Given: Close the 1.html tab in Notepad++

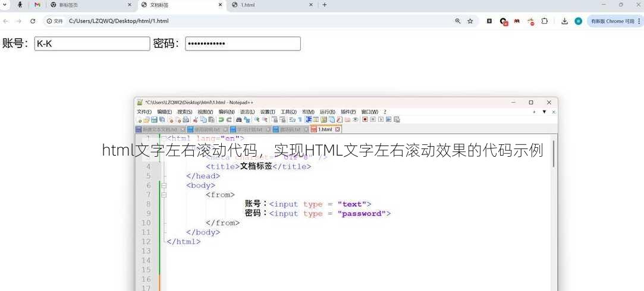Looking at the screenshot, I should (338, 129).
